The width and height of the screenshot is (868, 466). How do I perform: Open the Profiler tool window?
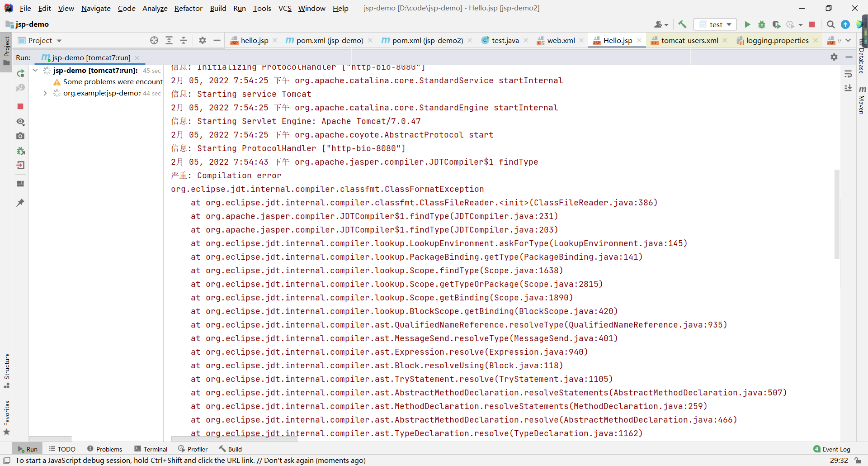(193, 449)
